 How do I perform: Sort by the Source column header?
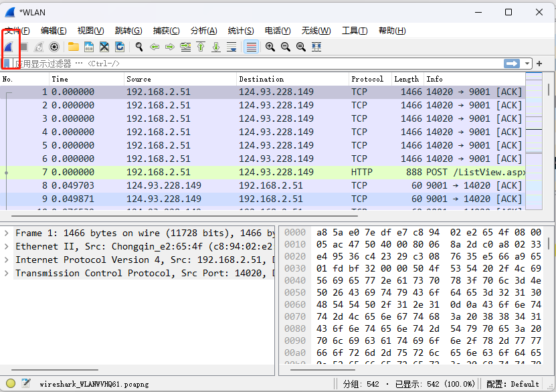[x=180, y=79]
